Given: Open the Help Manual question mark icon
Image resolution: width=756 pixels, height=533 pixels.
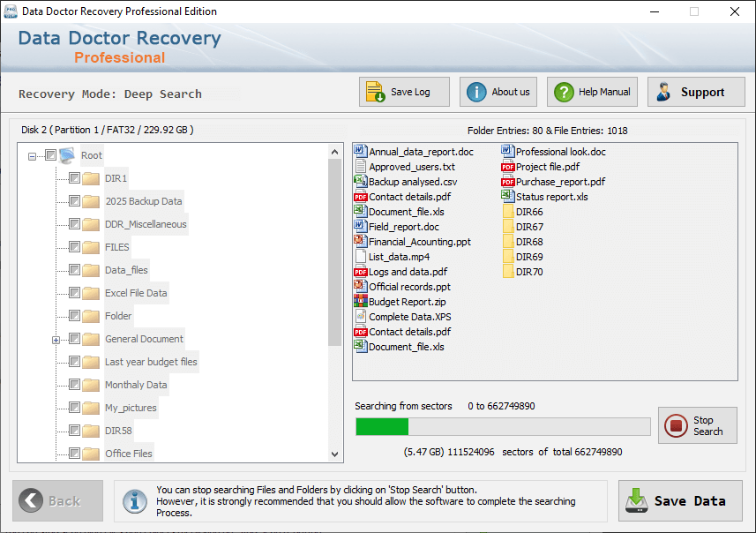Looking at the screenshot, I should click(564, 92).
